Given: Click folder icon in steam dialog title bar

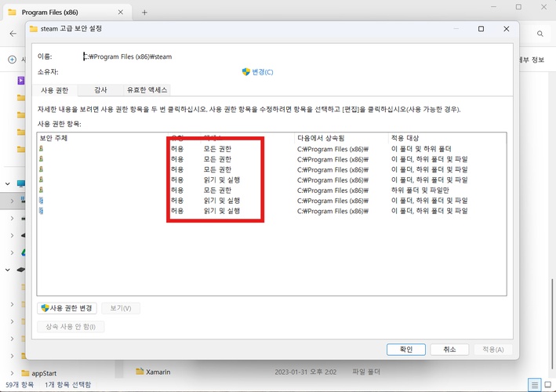Looking at the screenshot, I should pos(34,29).
